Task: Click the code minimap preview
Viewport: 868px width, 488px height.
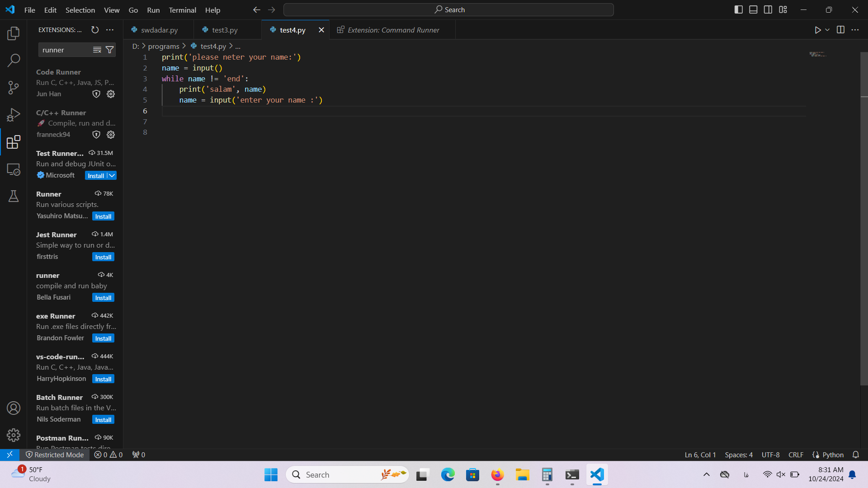Action: tap(817, 54)
